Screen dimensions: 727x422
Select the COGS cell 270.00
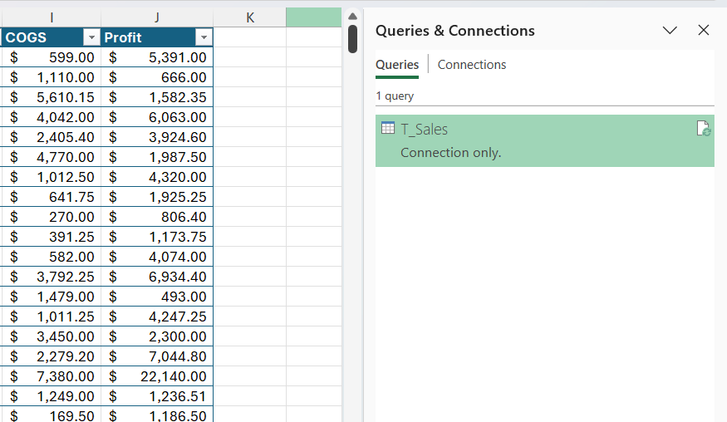(51, 217)
